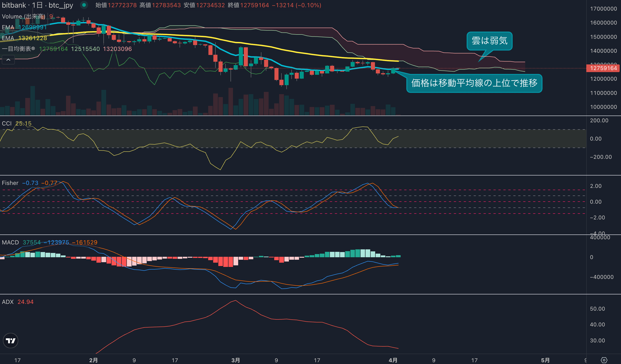This screenshot has width=621, height=364.
Task: Select the bitbank btc_jpy symbol title
Action: click(x=37, y=5)
